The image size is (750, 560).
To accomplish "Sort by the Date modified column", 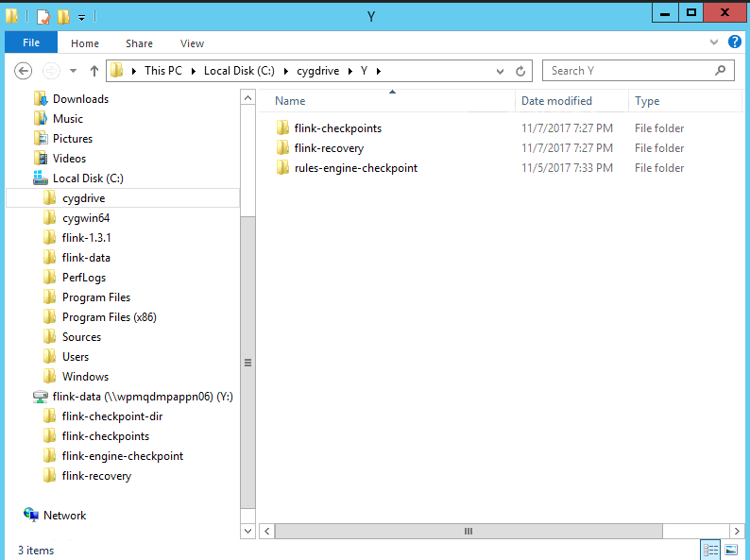I will click(x=556, y=101).
